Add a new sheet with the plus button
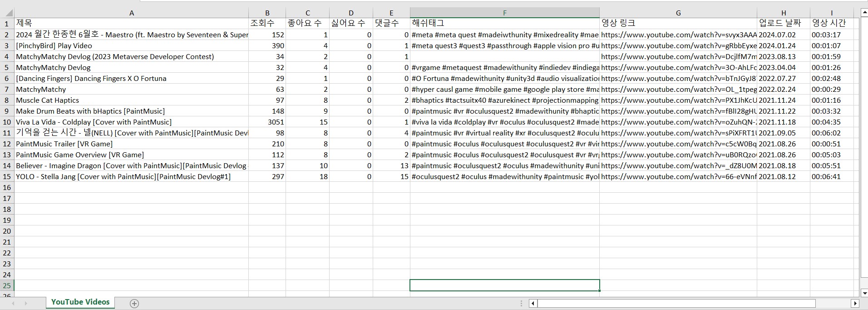The height and width of the screenshot is (310, 868). coord(134,303)
